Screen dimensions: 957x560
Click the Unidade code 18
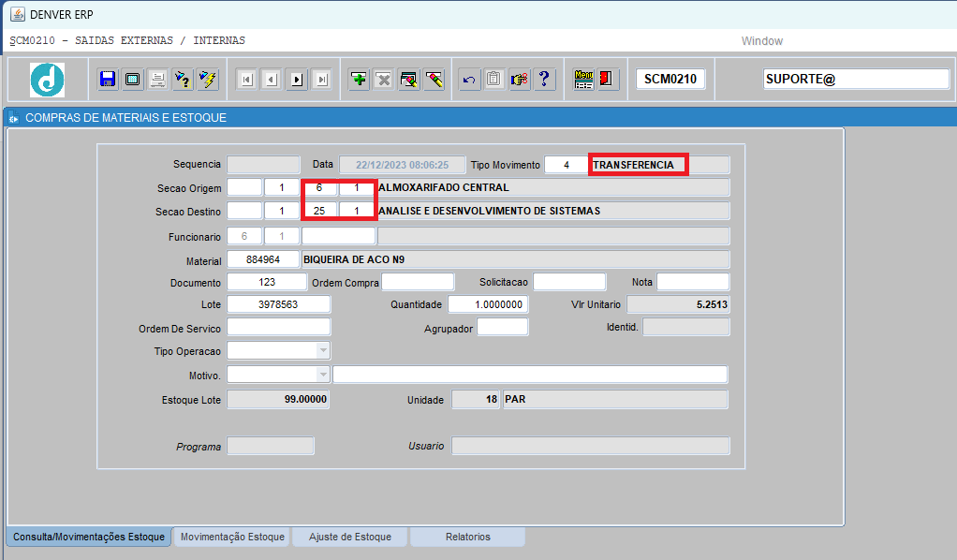point(476,399)
